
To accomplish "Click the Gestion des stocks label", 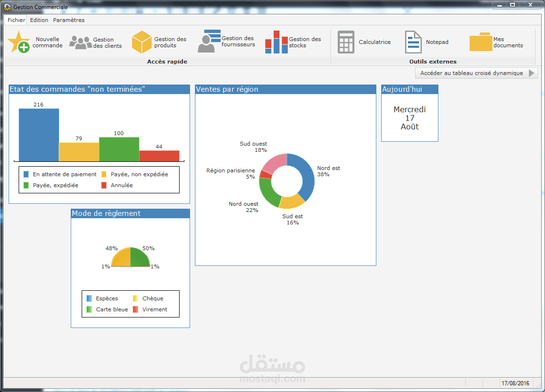I will 305,42.
